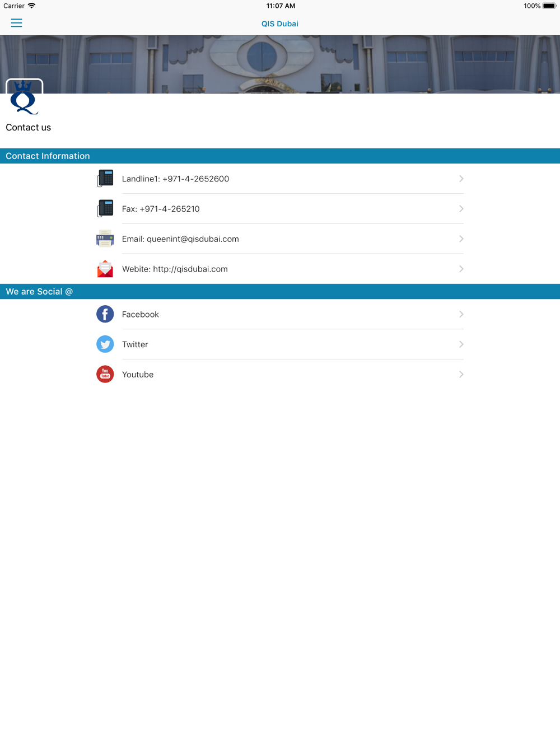Open the Youtube channel label
This screenshot has height=747, width=560.
(x=138, y=375)
